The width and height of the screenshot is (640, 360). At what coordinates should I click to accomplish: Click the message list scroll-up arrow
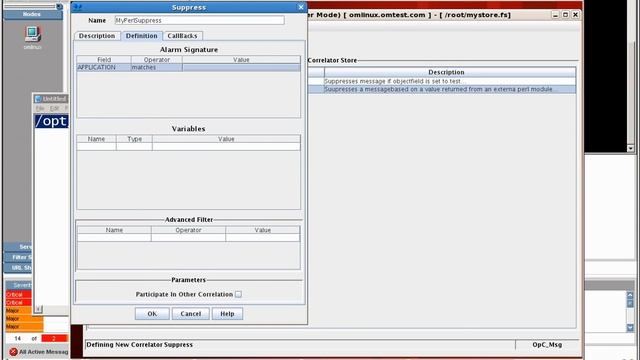(x=630, y=295)
